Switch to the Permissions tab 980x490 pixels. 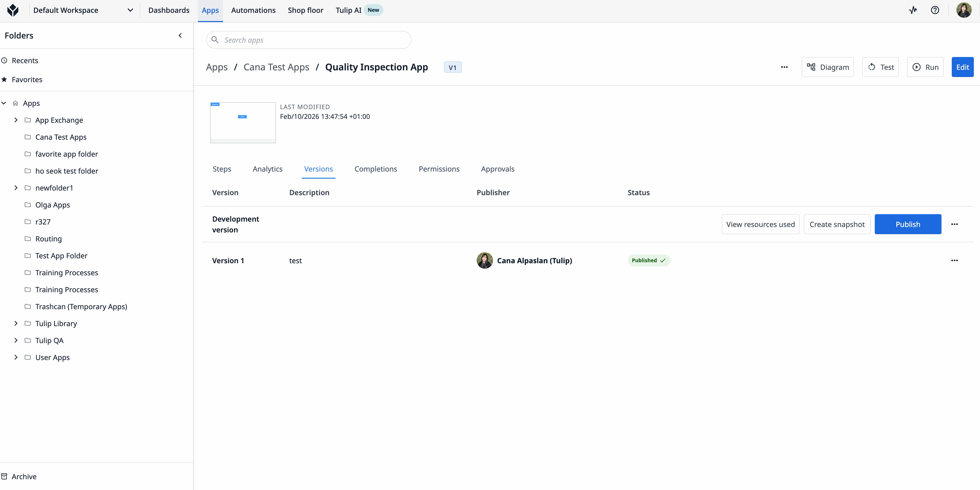coord(439,169)
